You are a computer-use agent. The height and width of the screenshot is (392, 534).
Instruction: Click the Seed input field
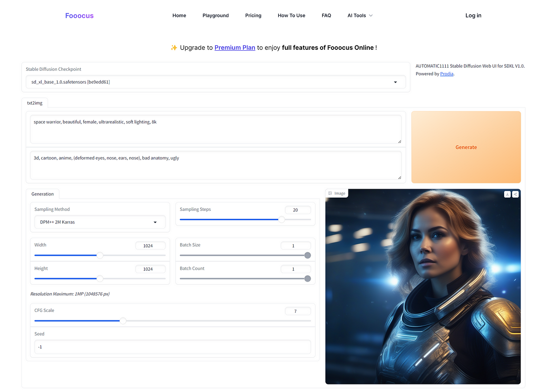click(x=173, y=347)
